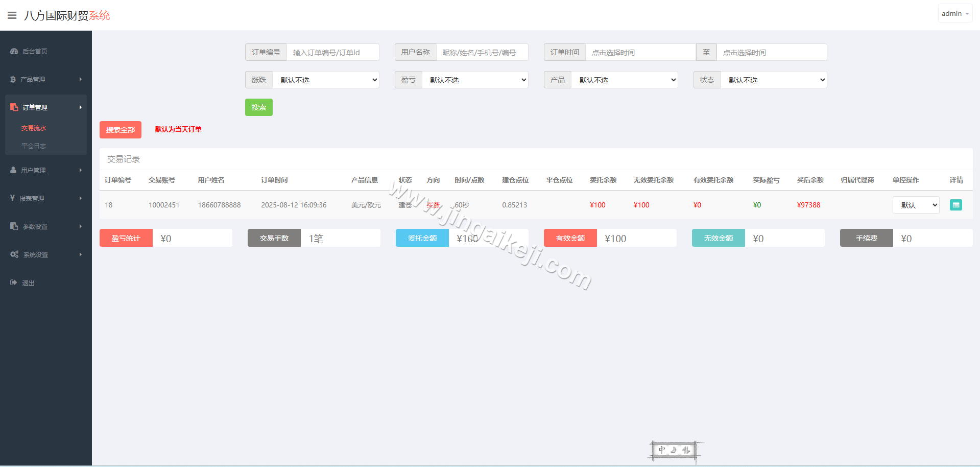Click the 退出 logout icon
Viewport: 980px width, 467px height.
coord(13,283)
